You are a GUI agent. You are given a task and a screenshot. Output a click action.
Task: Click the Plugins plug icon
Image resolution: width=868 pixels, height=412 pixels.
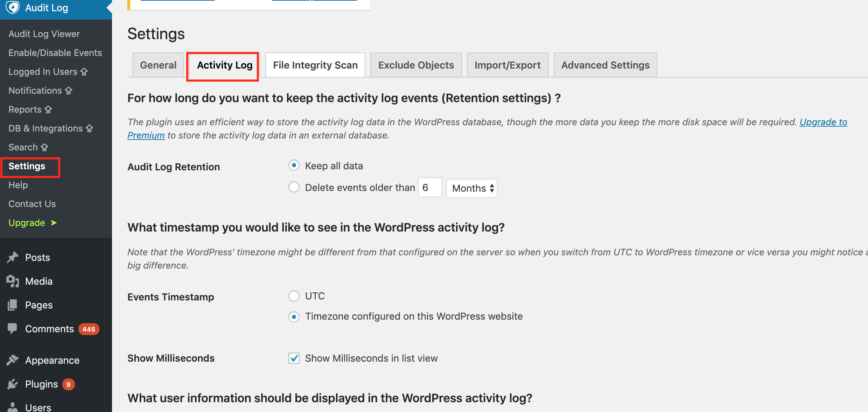(x=13, y=384)
